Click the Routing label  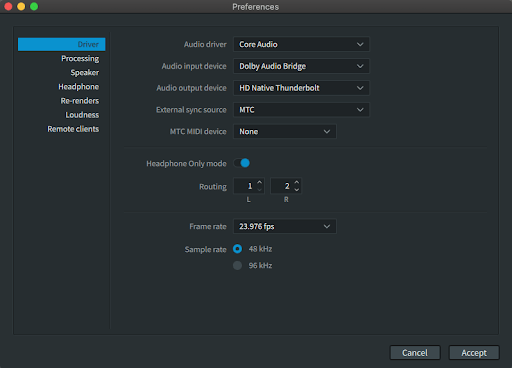click(213, 187)
